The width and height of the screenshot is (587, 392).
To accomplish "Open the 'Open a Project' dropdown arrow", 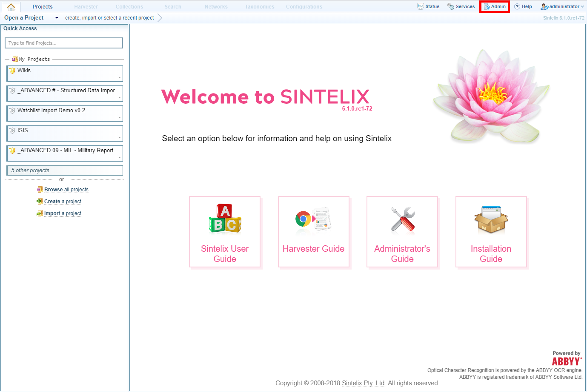I will coord(57,18).
